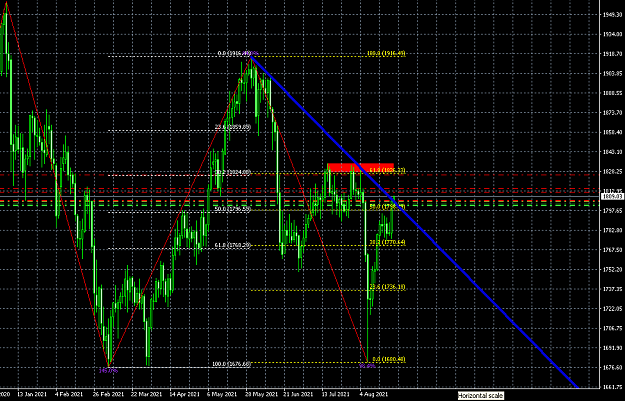This screenshot has width=625, height=401.
Task: Click the 1722.05 price scale value
Action: 612,309
